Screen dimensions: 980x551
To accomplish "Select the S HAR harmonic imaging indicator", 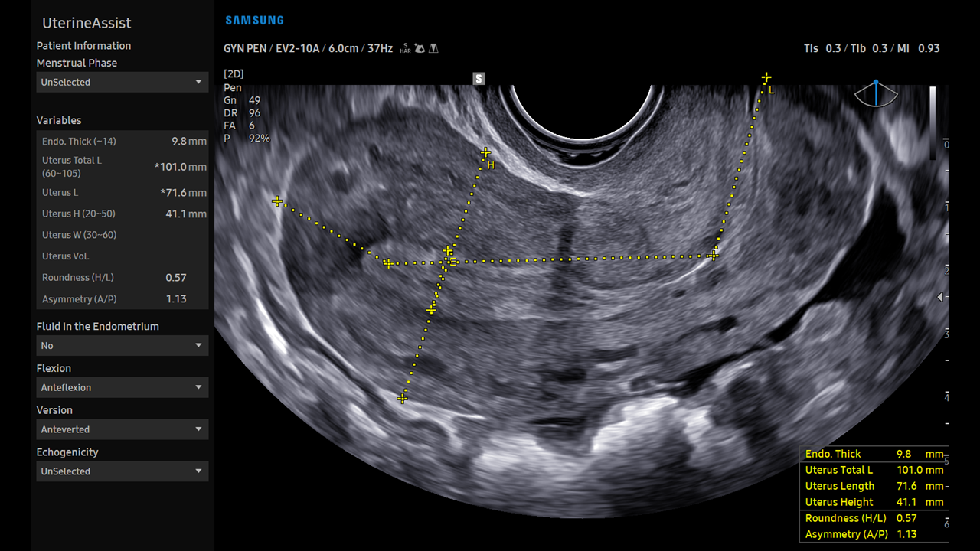I will 404,47.
